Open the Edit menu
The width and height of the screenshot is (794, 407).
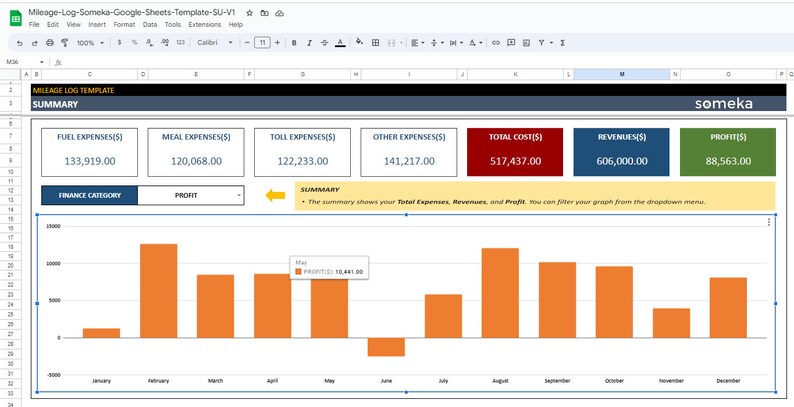53,24
